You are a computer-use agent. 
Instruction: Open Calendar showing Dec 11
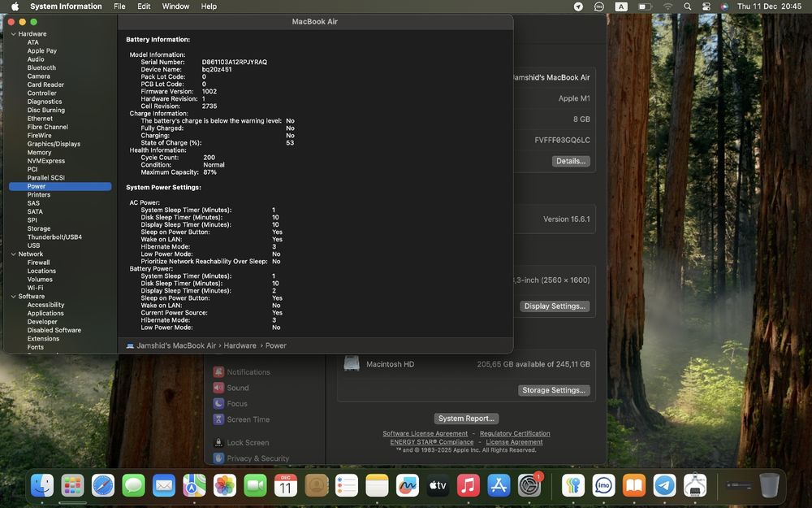285,486
